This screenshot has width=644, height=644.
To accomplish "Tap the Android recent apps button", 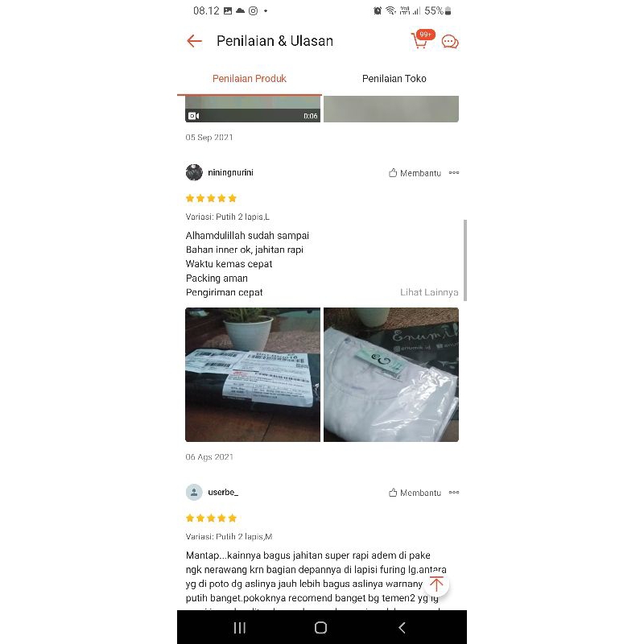I will click(240, 628).
